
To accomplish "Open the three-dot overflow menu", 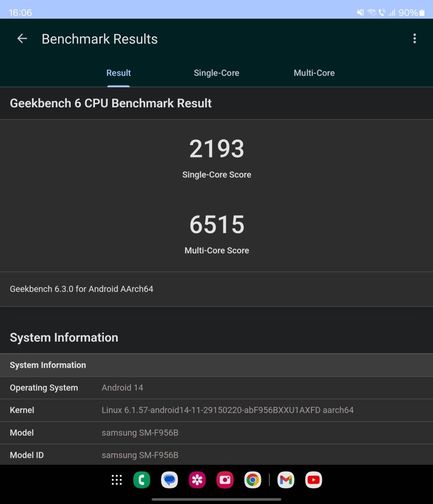I will (x=414, y=38).
